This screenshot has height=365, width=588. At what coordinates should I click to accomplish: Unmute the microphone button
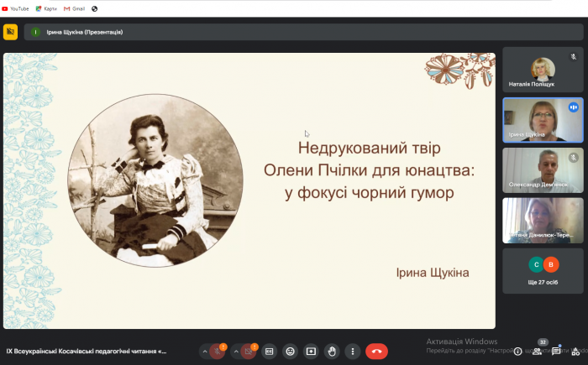coord(219,352)
